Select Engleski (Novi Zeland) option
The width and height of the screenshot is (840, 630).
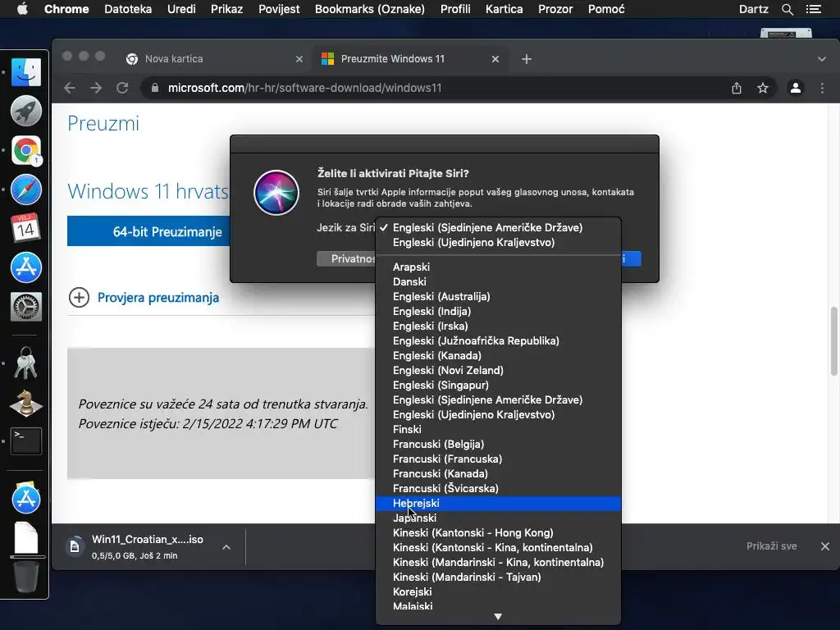pos(498,370)
